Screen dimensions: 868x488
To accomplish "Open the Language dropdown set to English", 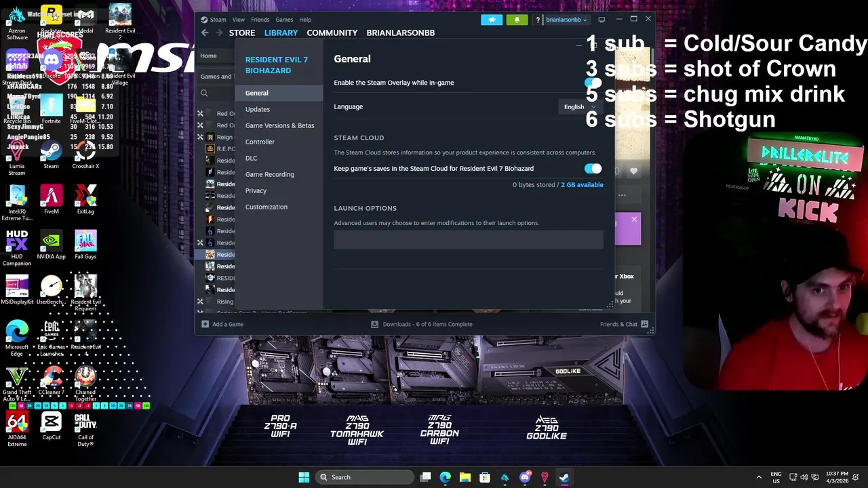I will coord(579,106).
